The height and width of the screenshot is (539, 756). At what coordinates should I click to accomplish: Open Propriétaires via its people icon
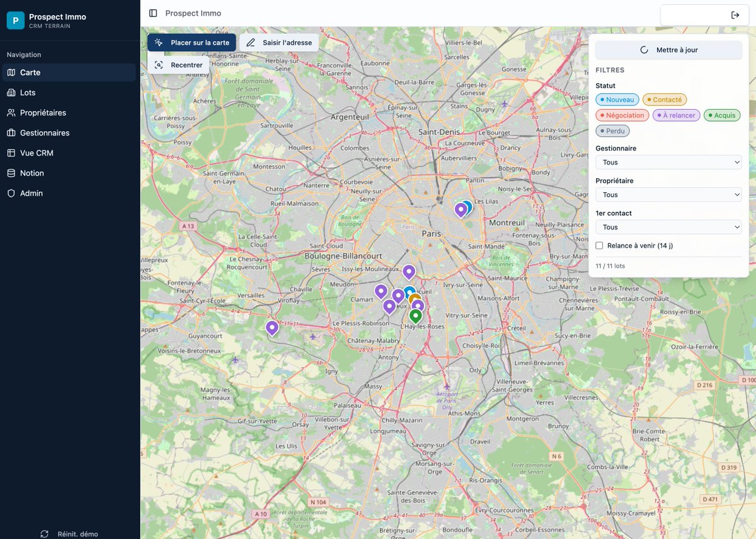coord(11,113)
